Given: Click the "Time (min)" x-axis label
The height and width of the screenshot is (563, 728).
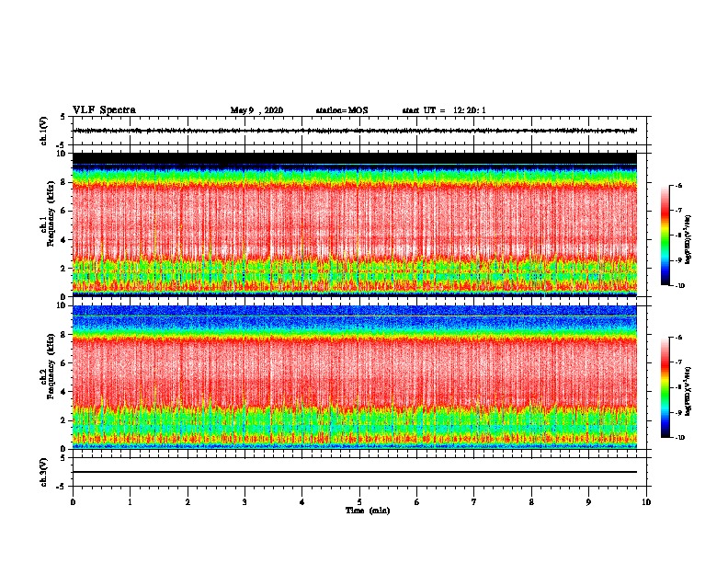Looking at the screenshot, I should 368,511.
